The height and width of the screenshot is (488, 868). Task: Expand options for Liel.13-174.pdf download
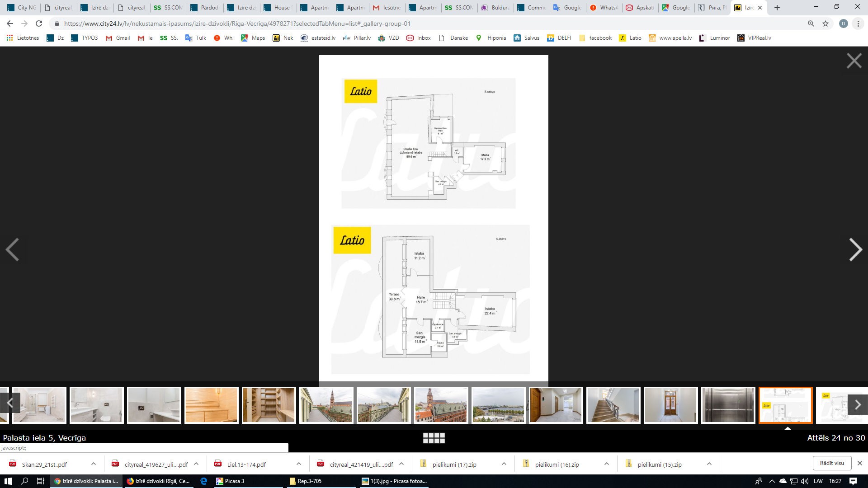pyautogui.click(x=299, y=464)
